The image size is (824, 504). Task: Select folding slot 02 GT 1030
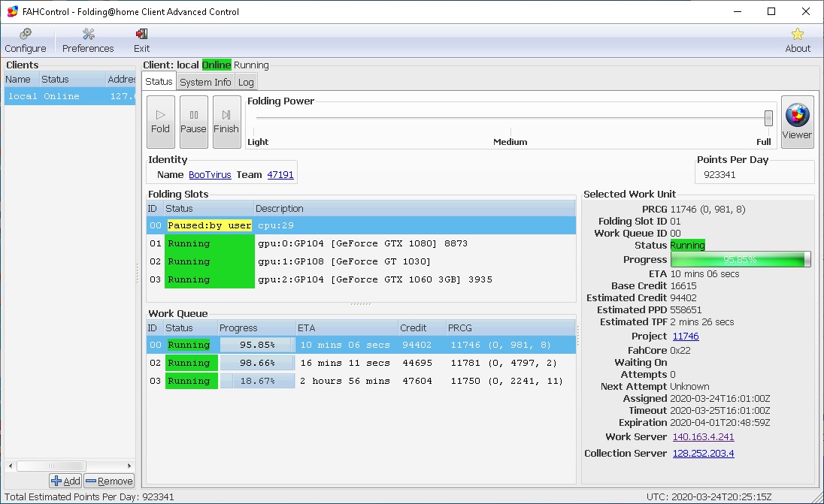pos(361,261)
